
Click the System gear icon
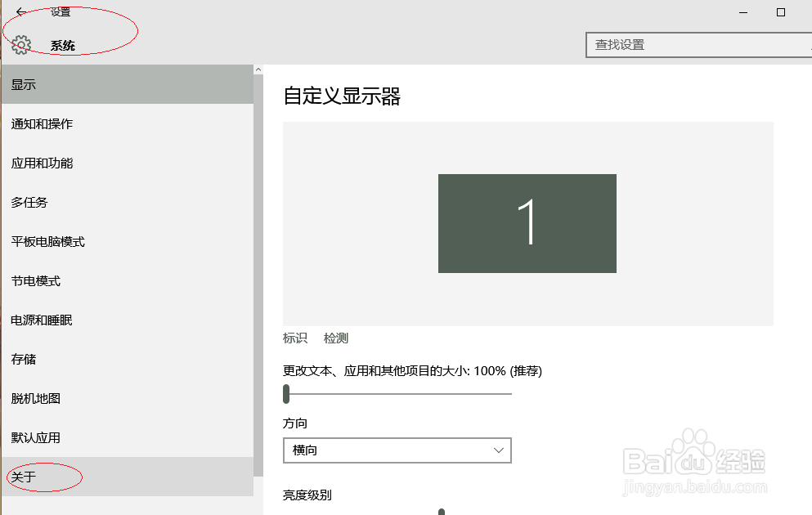coord(21,45)
